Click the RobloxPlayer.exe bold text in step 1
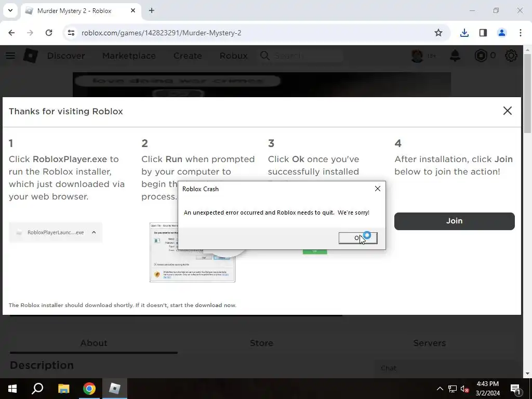 70,159
